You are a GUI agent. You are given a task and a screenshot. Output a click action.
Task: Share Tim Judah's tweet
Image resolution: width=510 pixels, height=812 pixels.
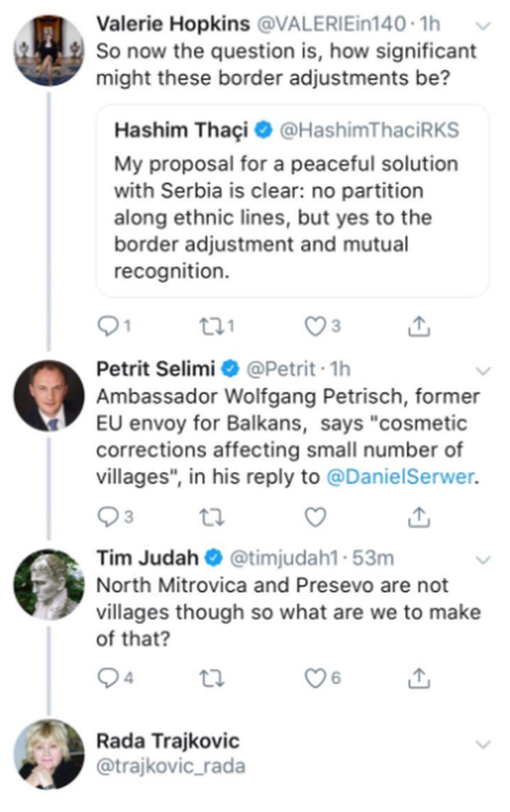(x=419, y=678)
